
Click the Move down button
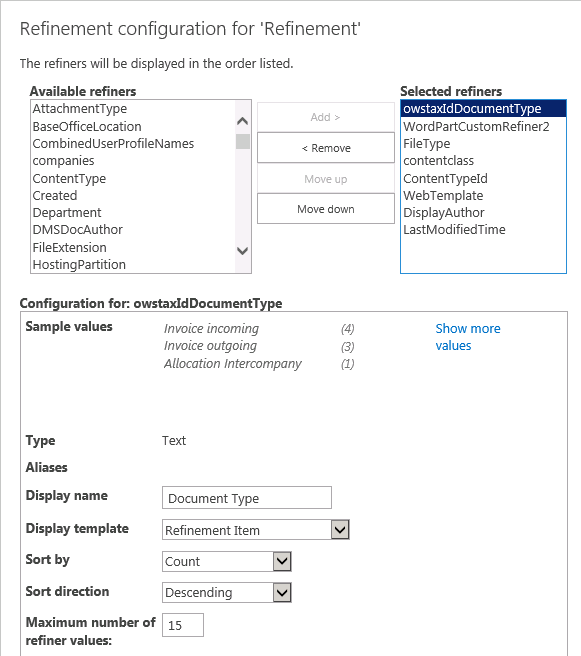coord(326,208)
